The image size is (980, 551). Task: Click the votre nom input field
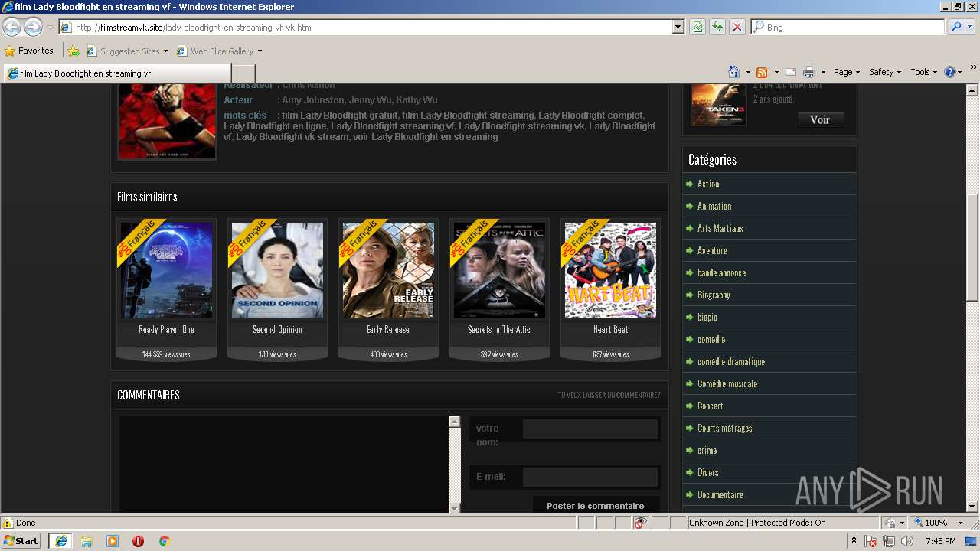(x=590, y=429)
